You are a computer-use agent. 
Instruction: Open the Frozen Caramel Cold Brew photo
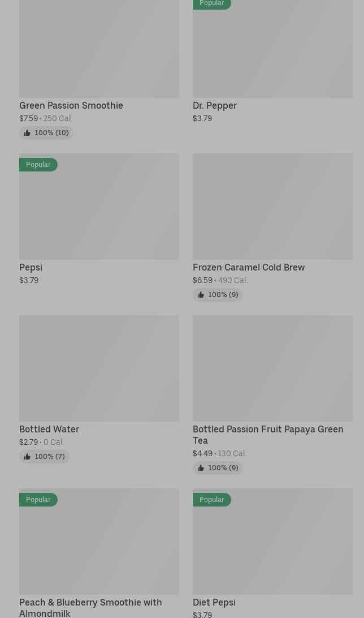(272, 207)
